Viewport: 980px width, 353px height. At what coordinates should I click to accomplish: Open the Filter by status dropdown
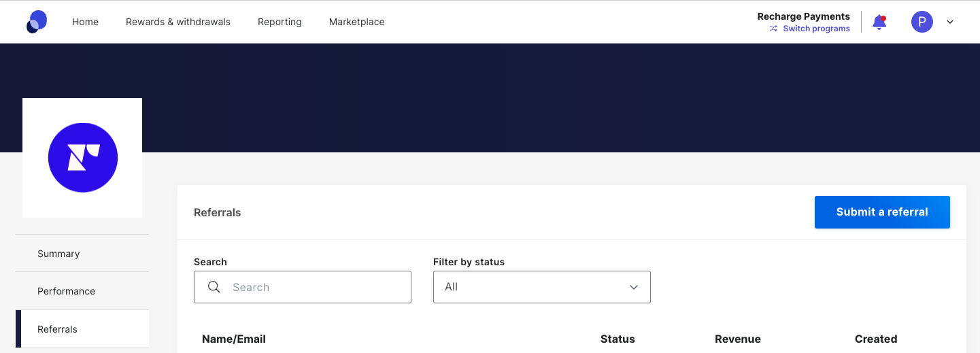541,287
